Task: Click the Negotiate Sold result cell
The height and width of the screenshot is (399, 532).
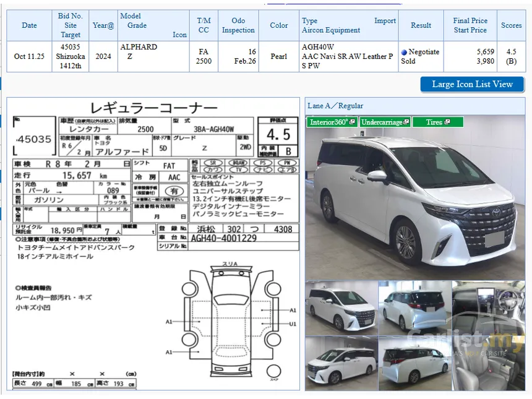Action: click(x=421, y=56)
